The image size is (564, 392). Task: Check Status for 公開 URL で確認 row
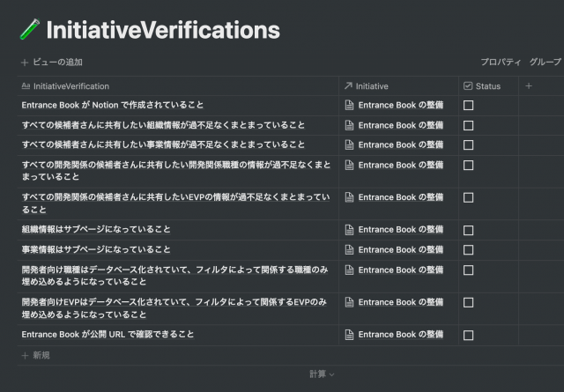[x=468, y=335]
